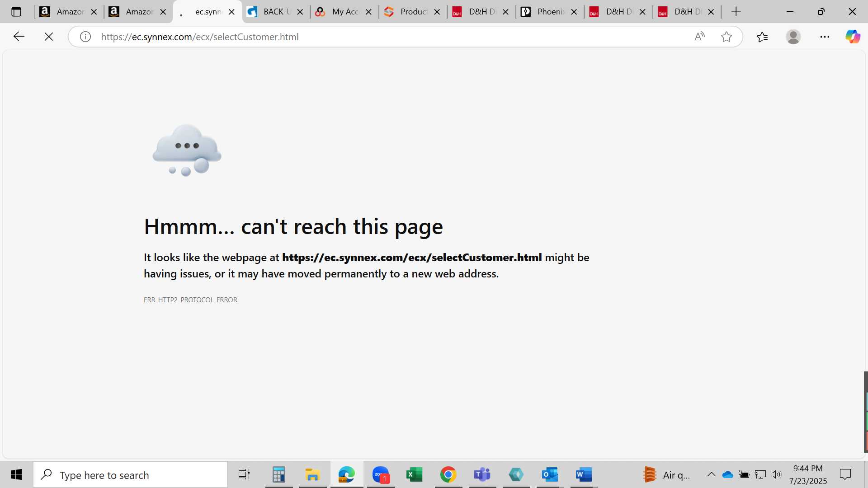Viewport: 868px width, 488px height.
Task: Switch to the second Amazon tab
Action: click(x=137, y=12)
